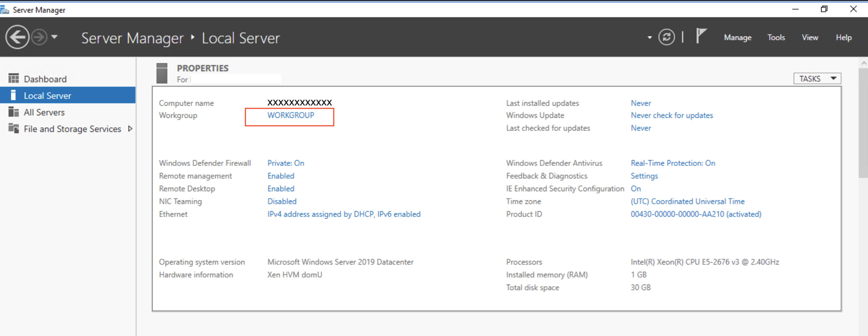The height and width of the screenshot is (336, 868).
Task: Click the WORKGROUP link
Action: pos(291,115)
